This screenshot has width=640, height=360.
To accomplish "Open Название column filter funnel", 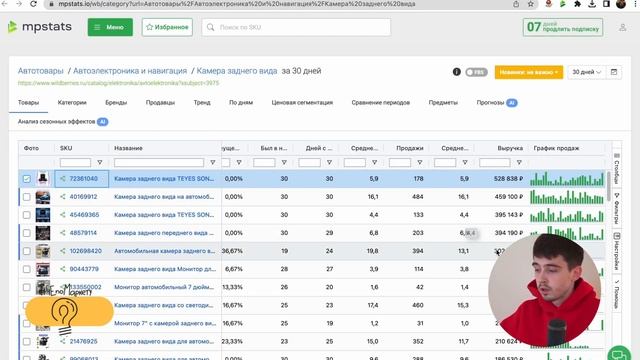I will click(213, 162).
